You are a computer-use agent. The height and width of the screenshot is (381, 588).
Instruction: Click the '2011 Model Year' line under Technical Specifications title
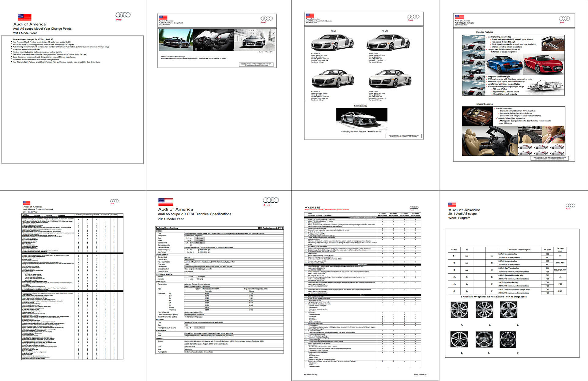tap(171, 219)
